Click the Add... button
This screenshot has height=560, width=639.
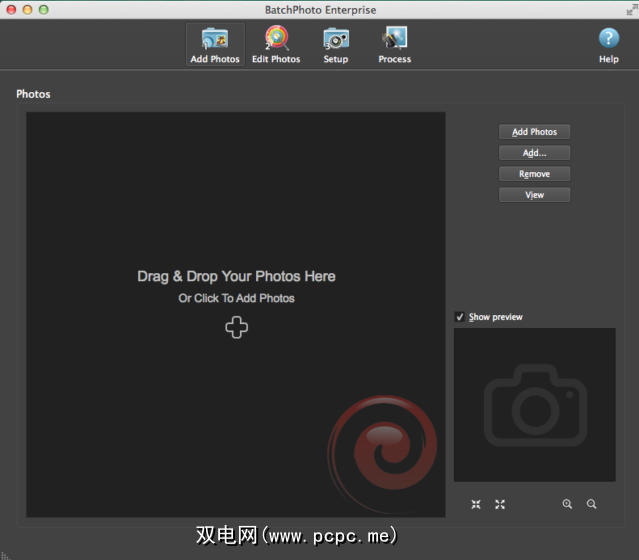click(534, 153)
